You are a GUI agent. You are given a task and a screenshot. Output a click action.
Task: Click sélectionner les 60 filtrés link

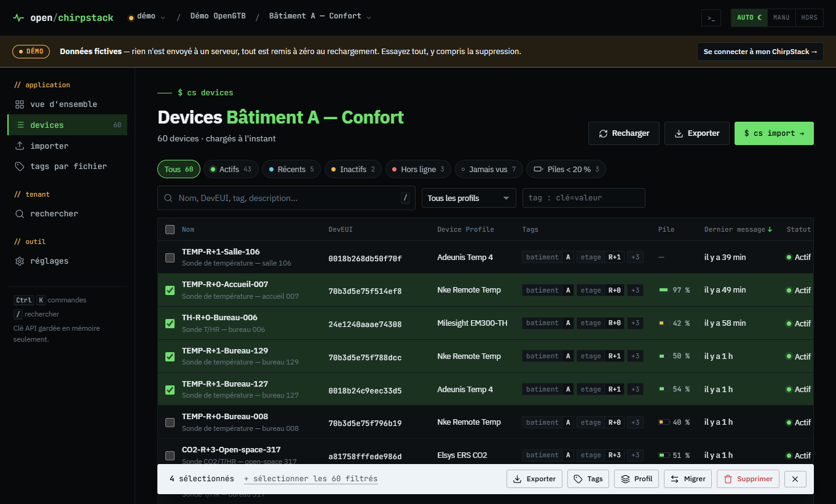311,479
